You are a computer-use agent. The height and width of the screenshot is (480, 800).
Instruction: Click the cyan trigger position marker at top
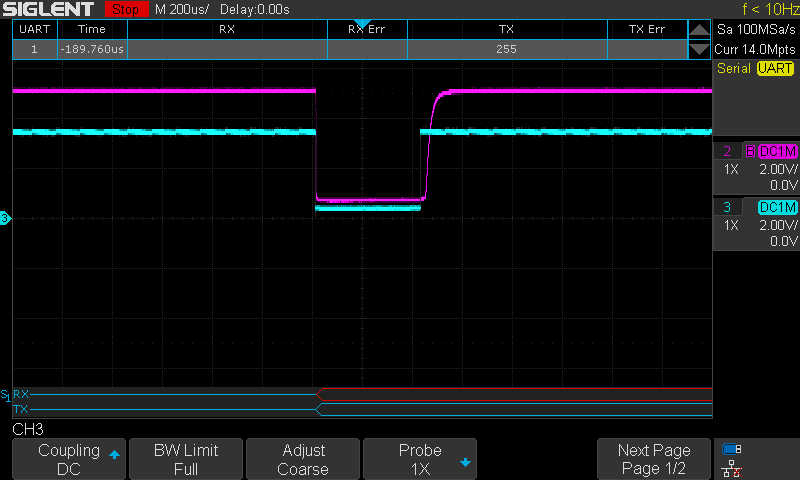362,24
